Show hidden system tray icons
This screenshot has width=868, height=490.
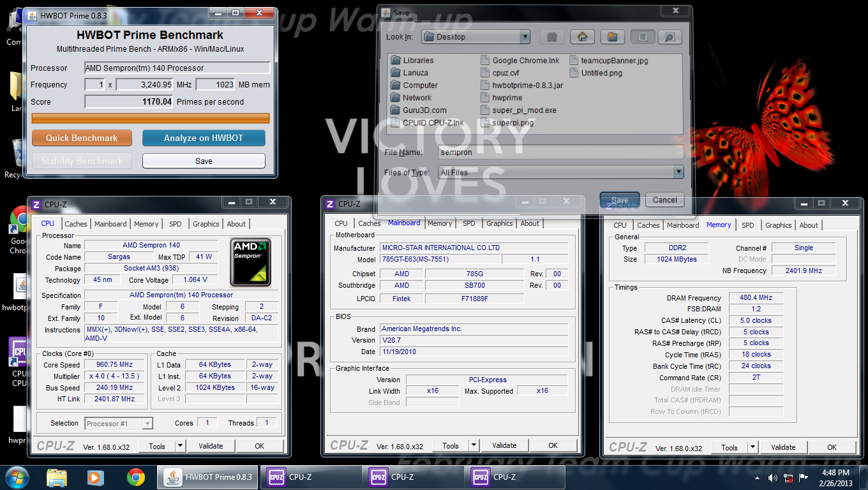[x=758, y=477]
